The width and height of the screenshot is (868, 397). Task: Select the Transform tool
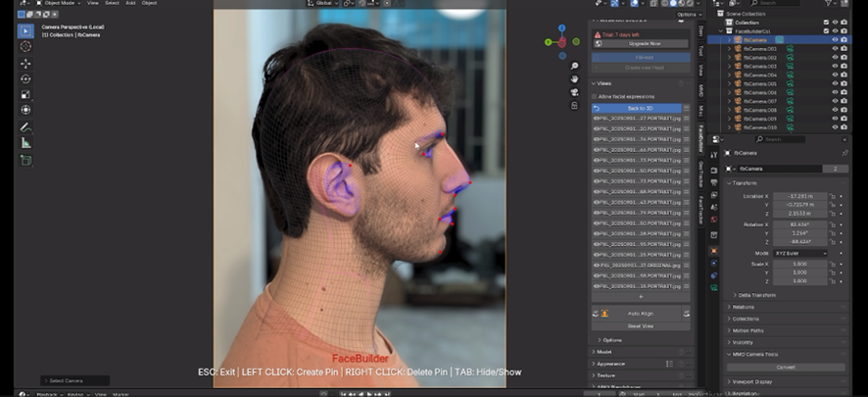coord(25,110)
